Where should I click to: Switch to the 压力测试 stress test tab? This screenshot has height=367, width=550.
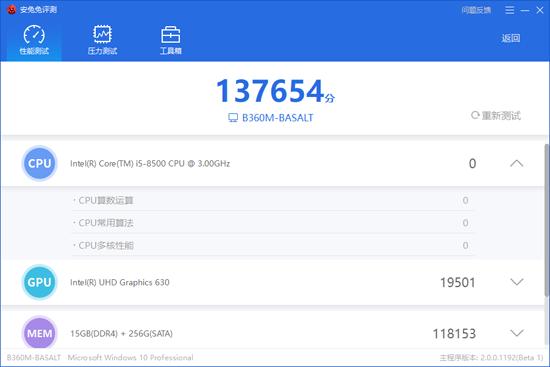coord(102,40)
